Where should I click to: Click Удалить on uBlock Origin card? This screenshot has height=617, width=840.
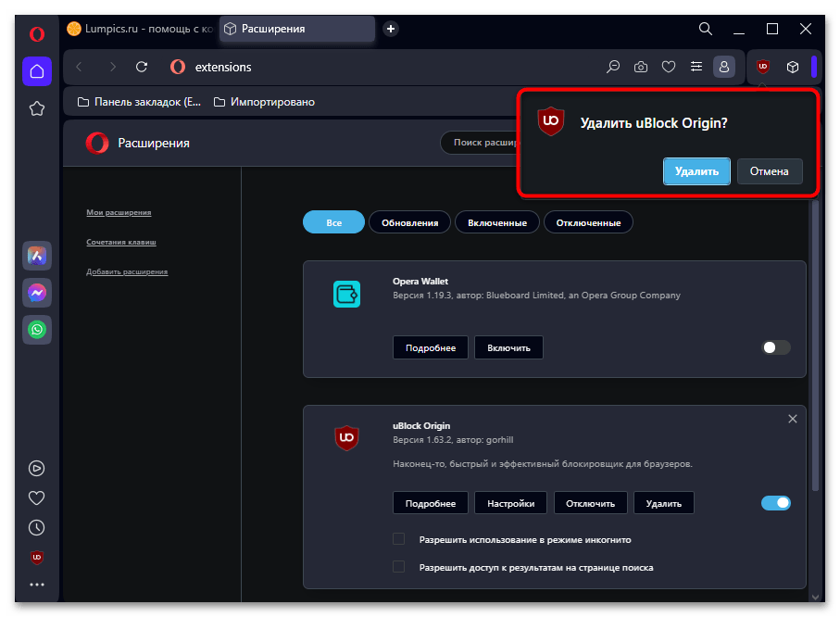pyautogui.click(x=664, y=503)
